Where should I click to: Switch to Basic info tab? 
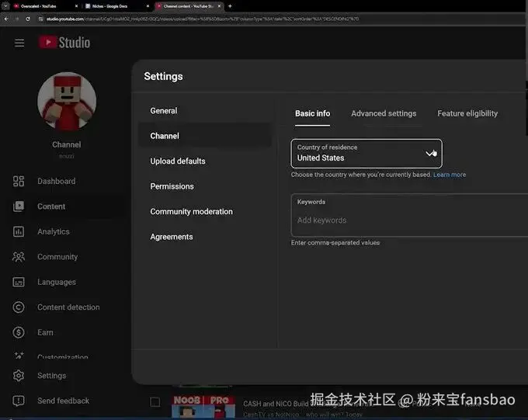[312, 113]
